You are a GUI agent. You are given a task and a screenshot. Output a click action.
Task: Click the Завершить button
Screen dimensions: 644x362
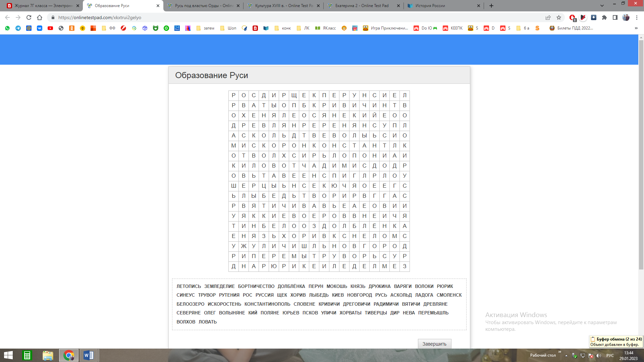click(x=434, y=344)
